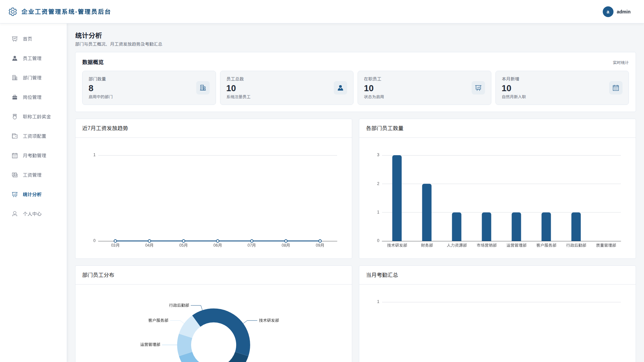The image size is (644, 362).
Task: Click the person icon on 员工总数 card
Action: [x=340, y=88]
